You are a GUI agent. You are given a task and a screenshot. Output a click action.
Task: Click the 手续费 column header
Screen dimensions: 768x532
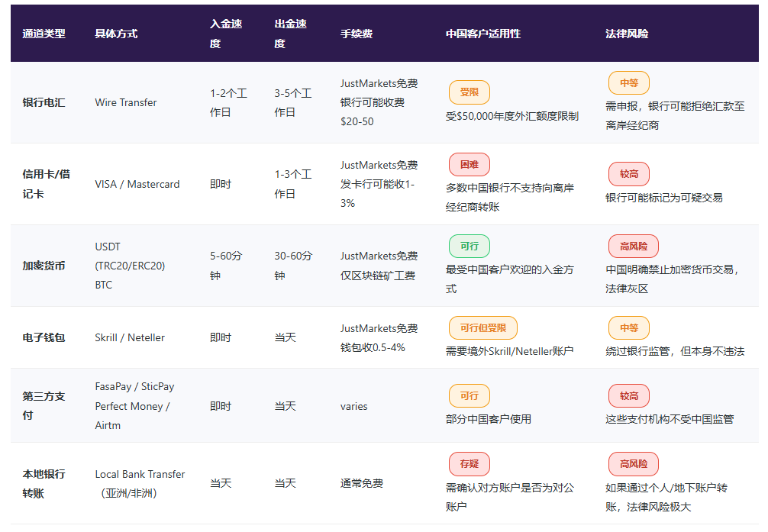(x=357, y=34)
